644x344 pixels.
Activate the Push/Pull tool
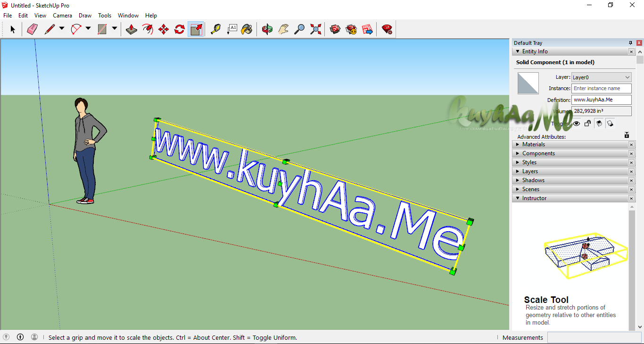point(132,29)
